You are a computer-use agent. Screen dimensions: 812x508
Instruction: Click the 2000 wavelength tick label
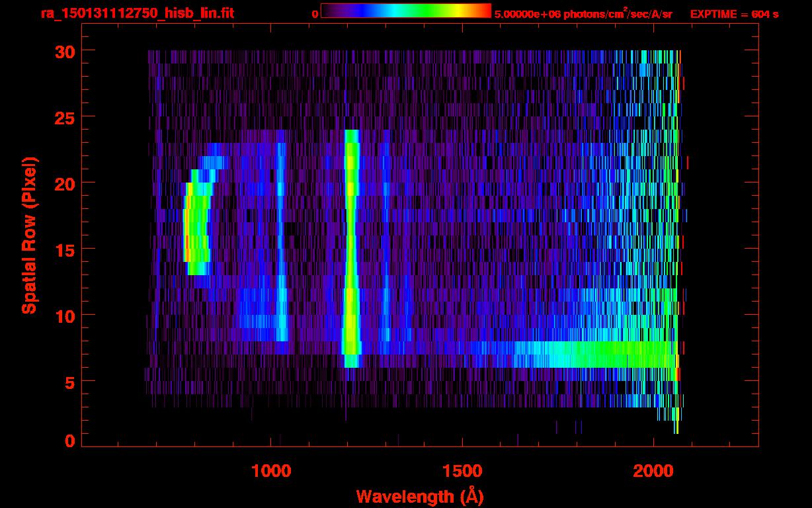tap(653, 471)
